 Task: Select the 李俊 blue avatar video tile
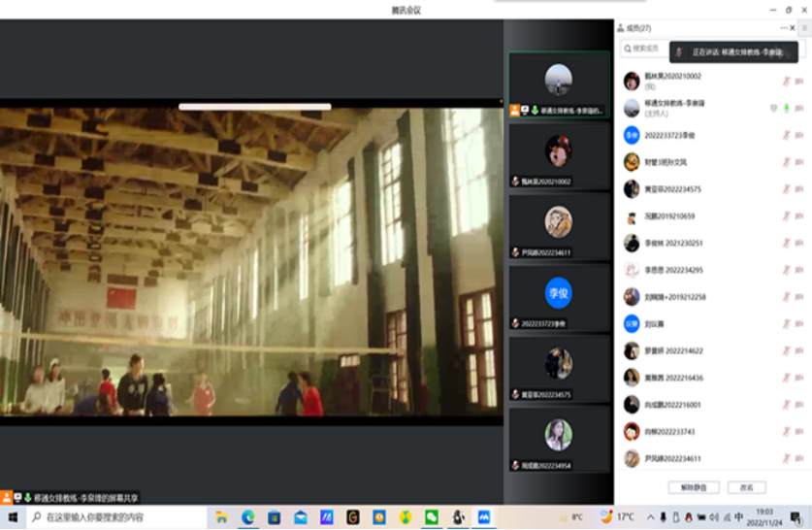(x=558, y=292)
